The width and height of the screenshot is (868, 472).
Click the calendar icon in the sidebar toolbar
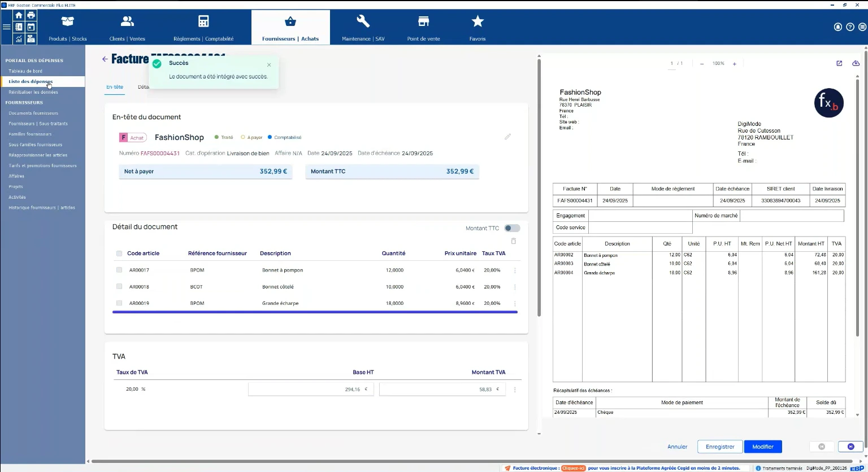click(30, 27)
